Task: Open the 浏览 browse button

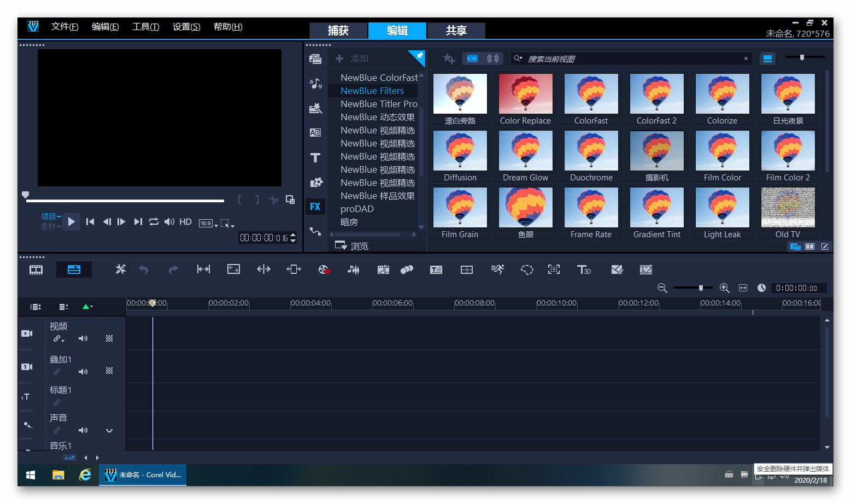Action: 352,246
